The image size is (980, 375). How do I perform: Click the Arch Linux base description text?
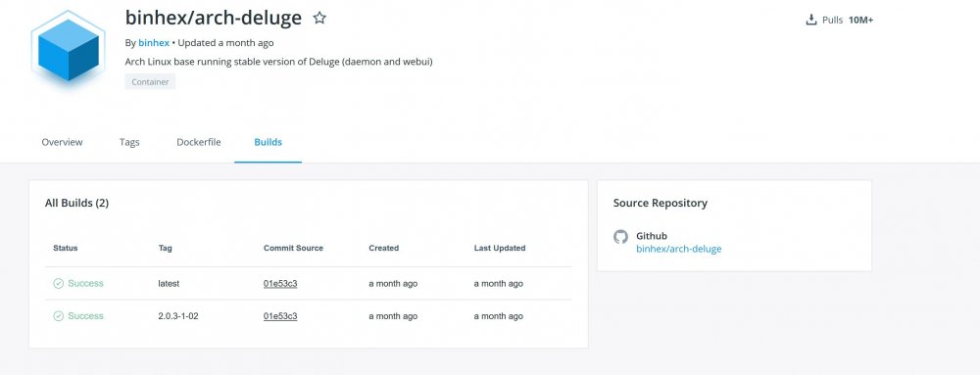(x=278, y=62)
